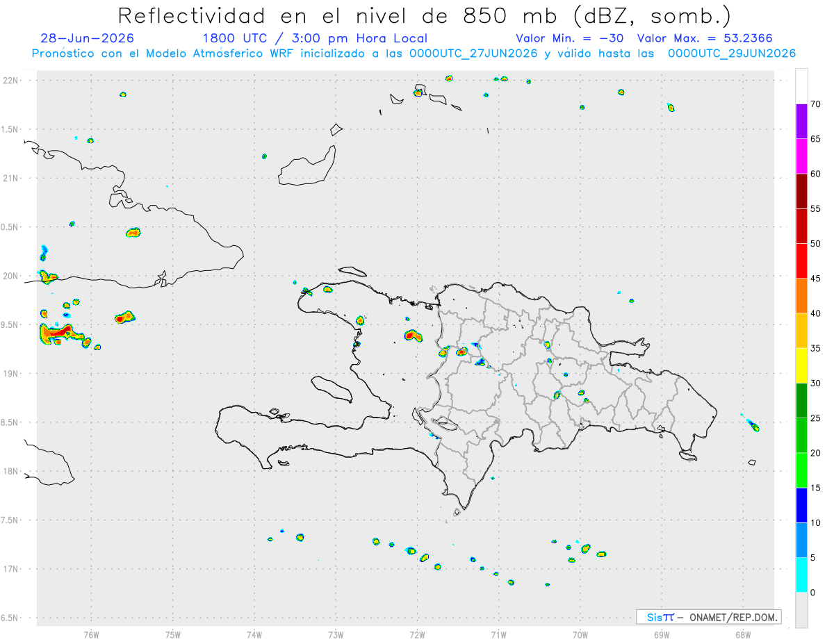834x644 pixels.
Task: Select the "25" value on the color scale
Action: pos(816,418)
